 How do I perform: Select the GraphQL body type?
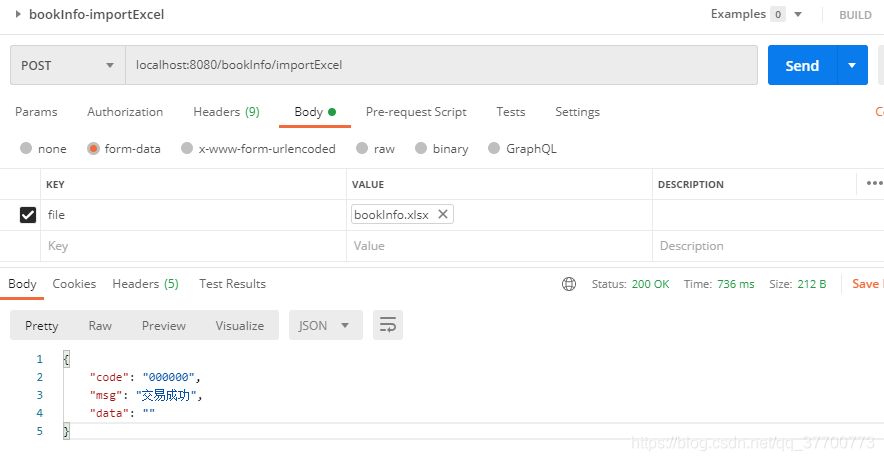pyautogui.click(x=494, y=148)
